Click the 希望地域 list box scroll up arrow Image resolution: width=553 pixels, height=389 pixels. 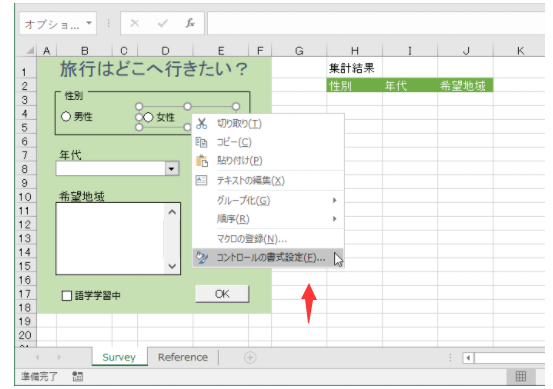pos(172,212)
